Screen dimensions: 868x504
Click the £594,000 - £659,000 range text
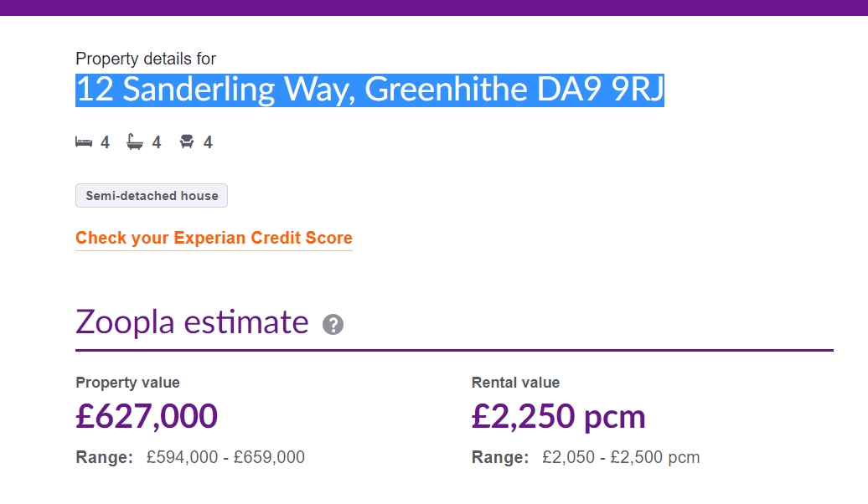[x=225, y=457]
